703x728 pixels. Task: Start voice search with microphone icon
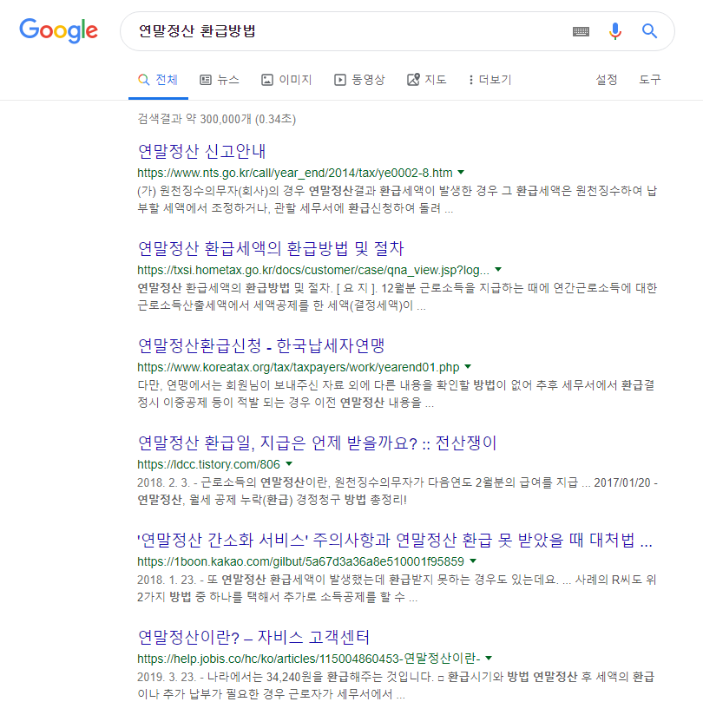(x=615, y=31)
